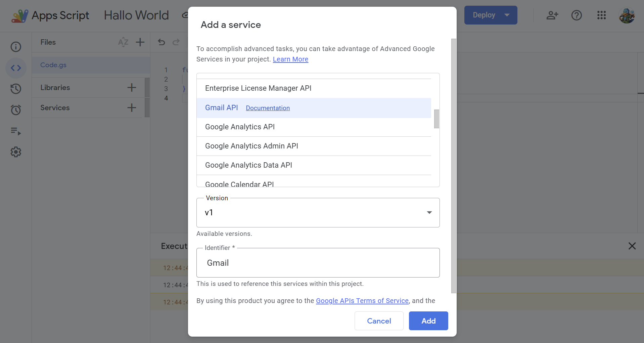
Task: Click the Identifier field containing Gmail
Action: [318, 263]
